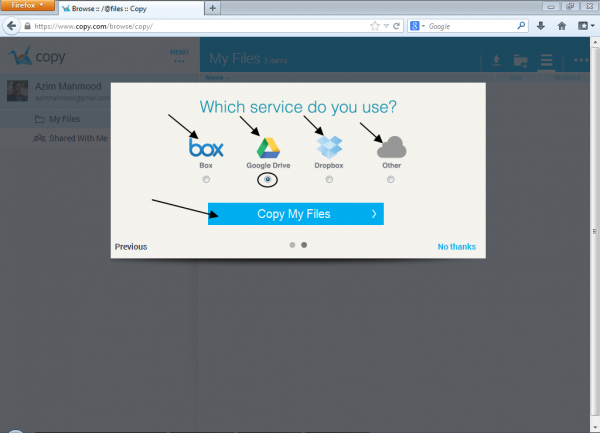600x433 pixels.
Task: Reload the page
Action: point(396,26)
